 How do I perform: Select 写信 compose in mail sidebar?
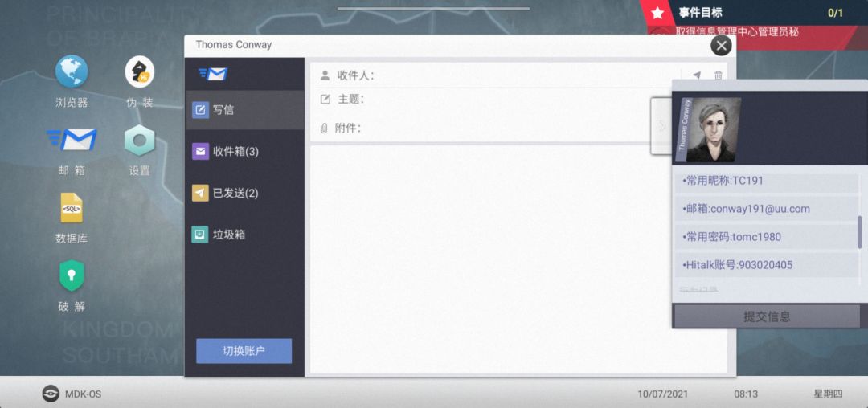pos(244,109)
